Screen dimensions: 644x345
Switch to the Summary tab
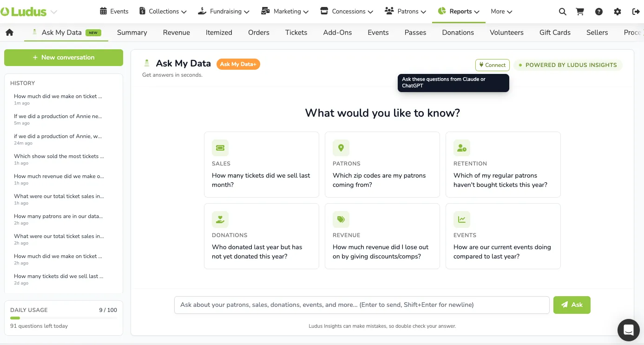tap(132, 33)
